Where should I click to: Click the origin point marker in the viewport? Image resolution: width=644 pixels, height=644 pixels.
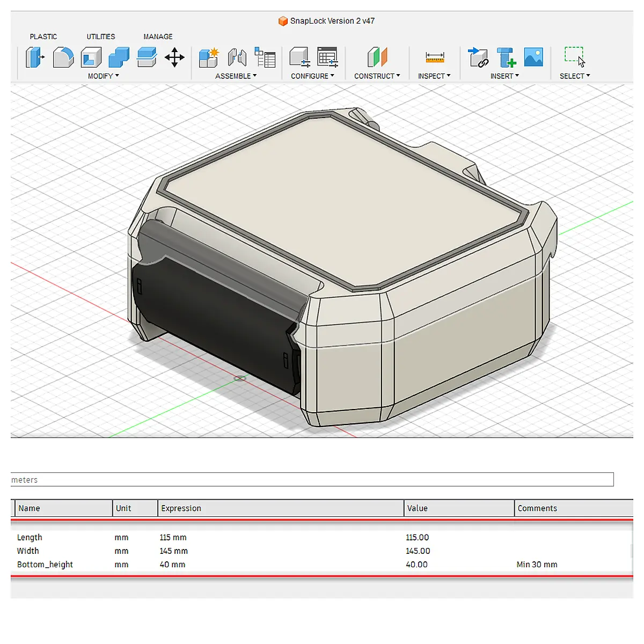(x=240, y=378)
